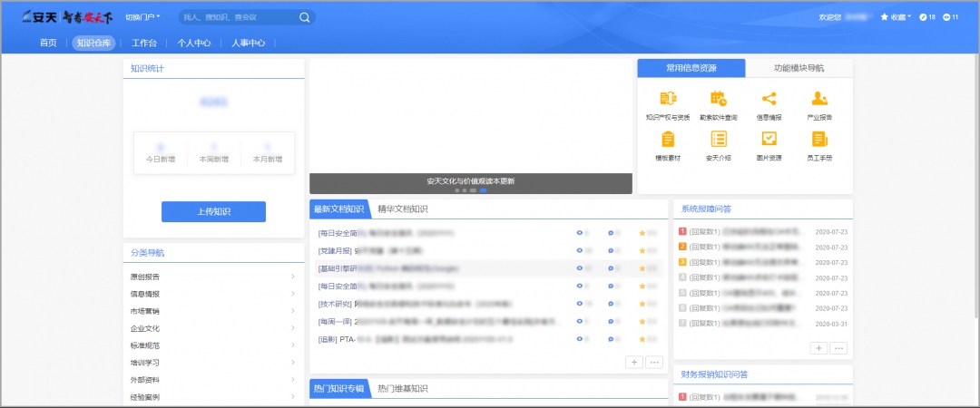The image size is (980, 408).
Task: Open the 图片资源 icon
Action: [x=769, y=139]
